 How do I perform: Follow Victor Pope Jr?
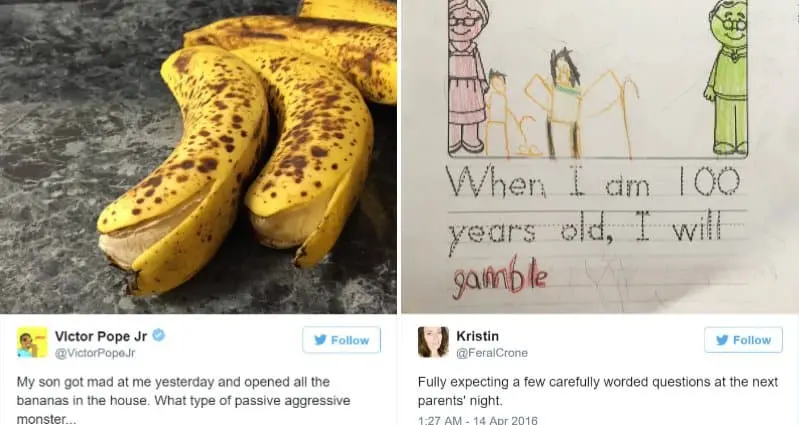[341, 340]
